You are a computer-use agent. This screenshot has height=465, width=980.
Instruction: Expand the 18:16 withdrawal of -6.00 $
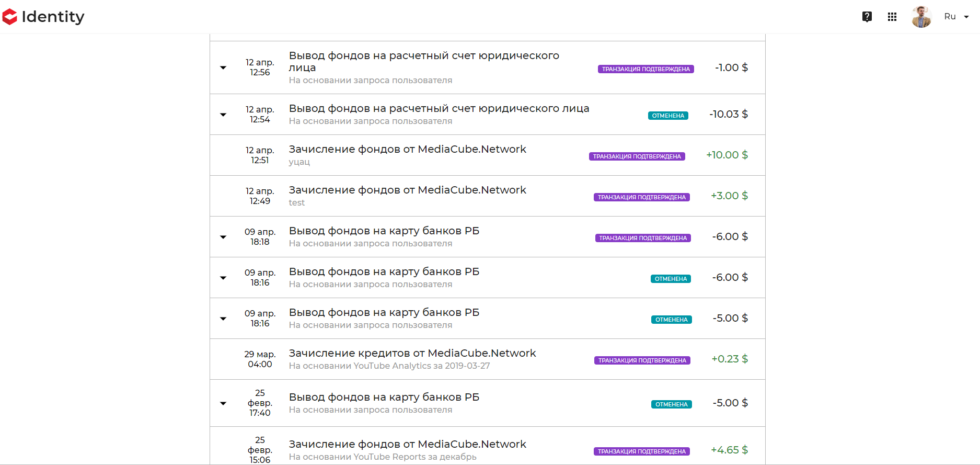[x=223, y=278]
